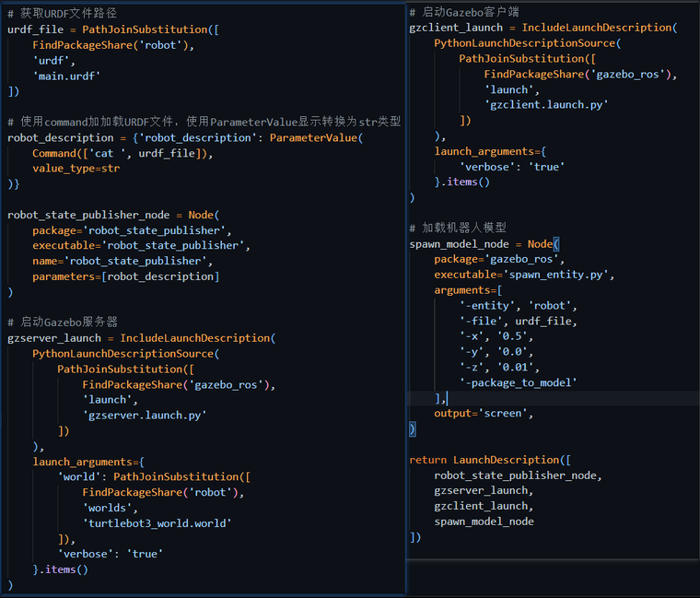Screen dimensions: 700x598
Task: Click the Command(['cat ', urdf_file]) call
Action: click(122, 153)
